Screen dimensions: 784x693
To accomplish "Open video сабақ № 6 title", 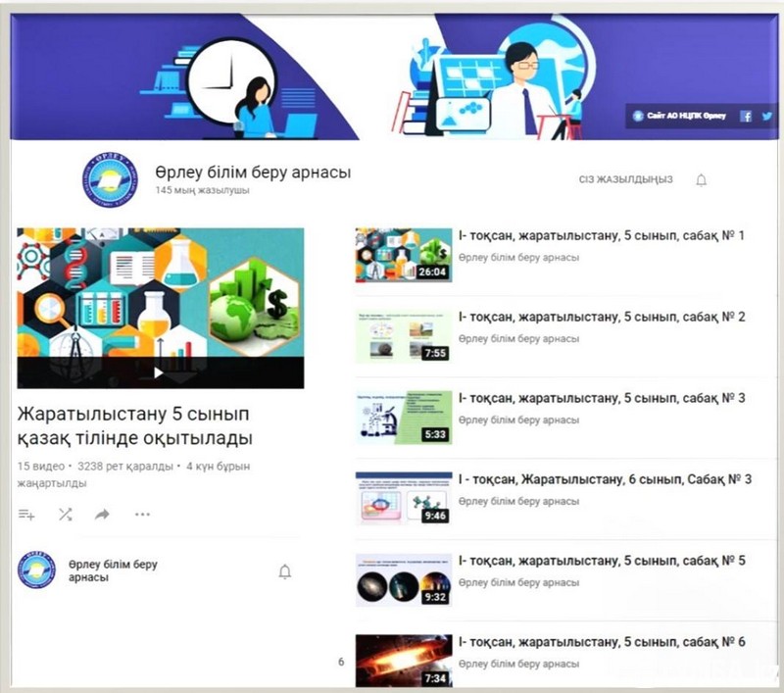I will pos(602,642).
